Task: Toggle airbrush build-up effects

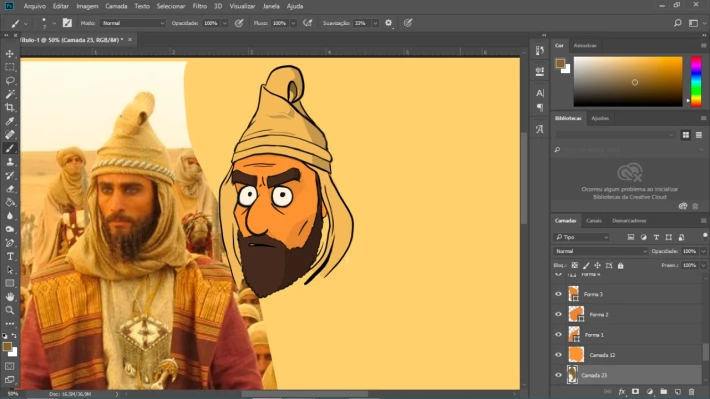Action: [307, 23]
